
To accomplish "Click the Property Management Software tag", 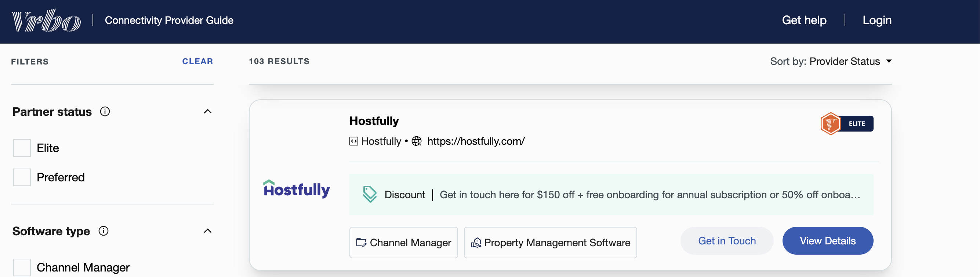I will [x=550, y=243].
